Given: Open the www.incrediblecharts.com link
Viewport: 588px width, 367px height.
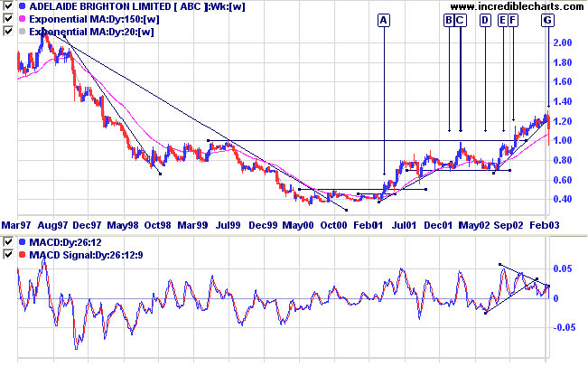Looking at the screenshot, I should coord(517,6).
